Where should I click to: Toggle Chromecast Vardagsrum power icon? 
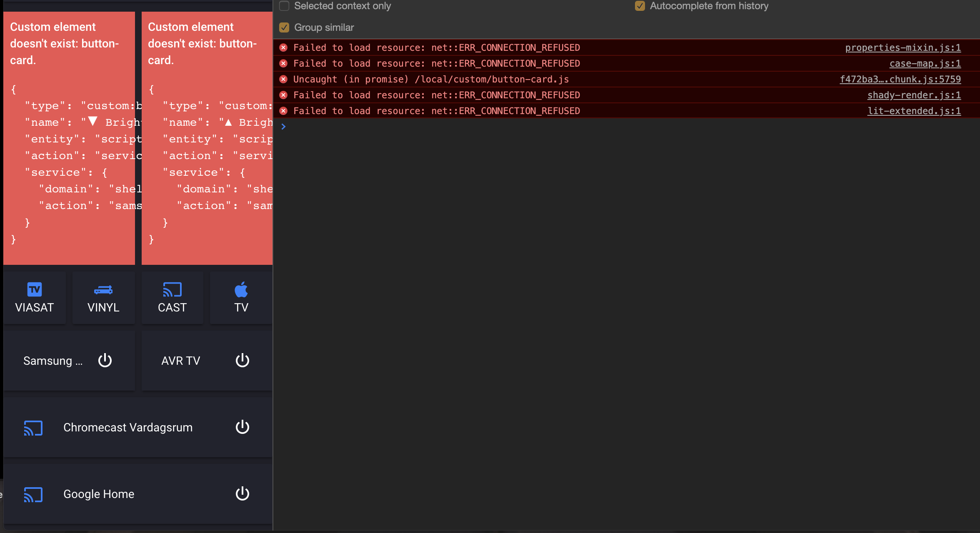(x=242, y=427)
